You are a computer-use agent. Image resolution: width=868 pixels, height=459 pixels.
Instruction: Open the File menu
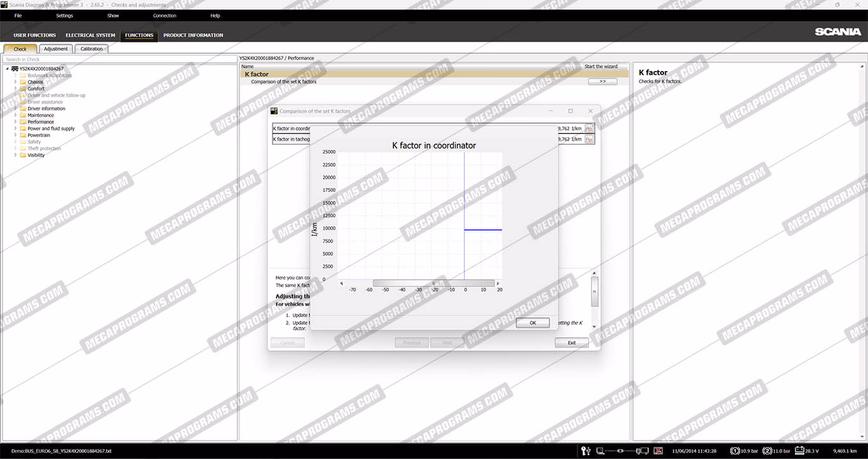click(18, 15)
